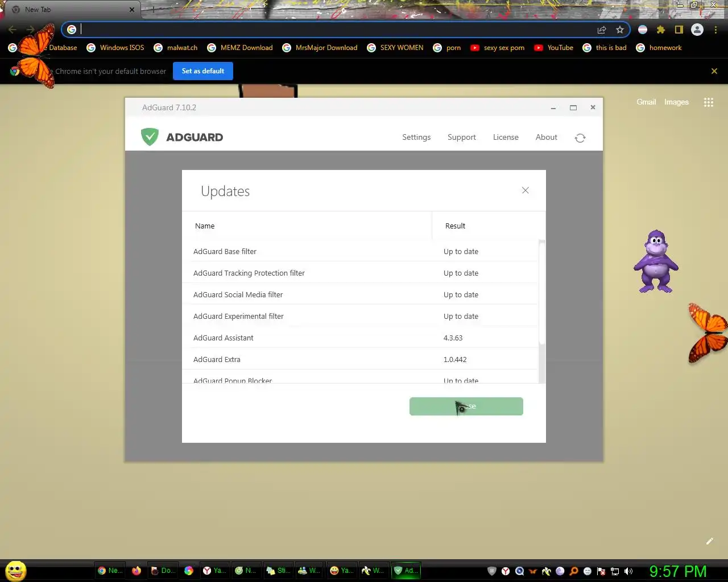Click the purple BonziBuddy gorilla

point(656,261)
